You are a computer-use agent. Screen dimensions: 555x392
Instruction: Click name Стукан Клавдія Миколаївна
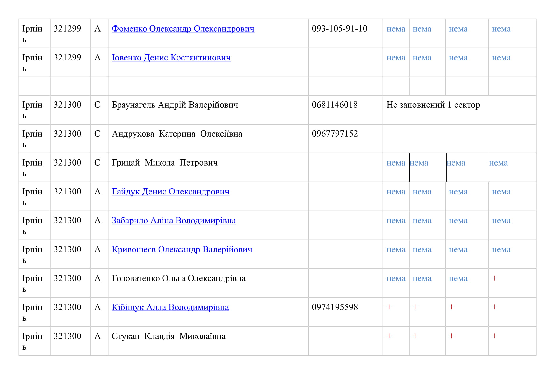pos(168,336)
